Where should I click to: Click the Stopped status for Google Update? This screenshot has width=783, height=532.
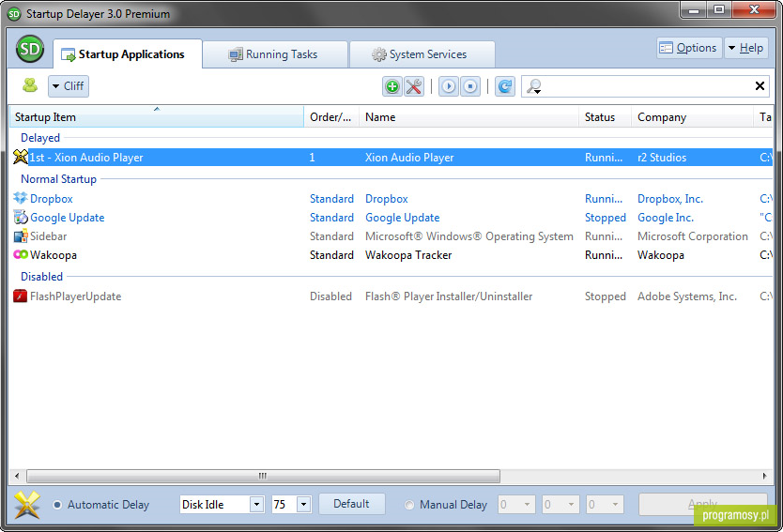tap(605, 218)
